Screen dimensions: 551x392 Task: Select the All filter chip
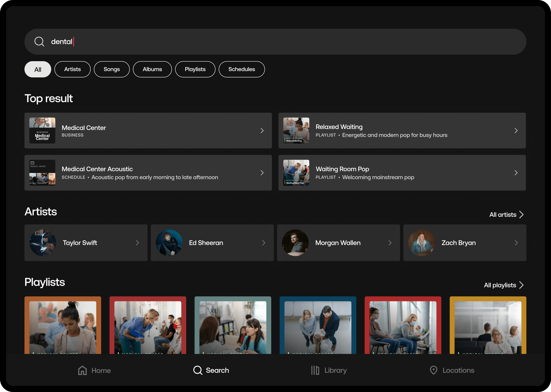(x=38, y=70)
